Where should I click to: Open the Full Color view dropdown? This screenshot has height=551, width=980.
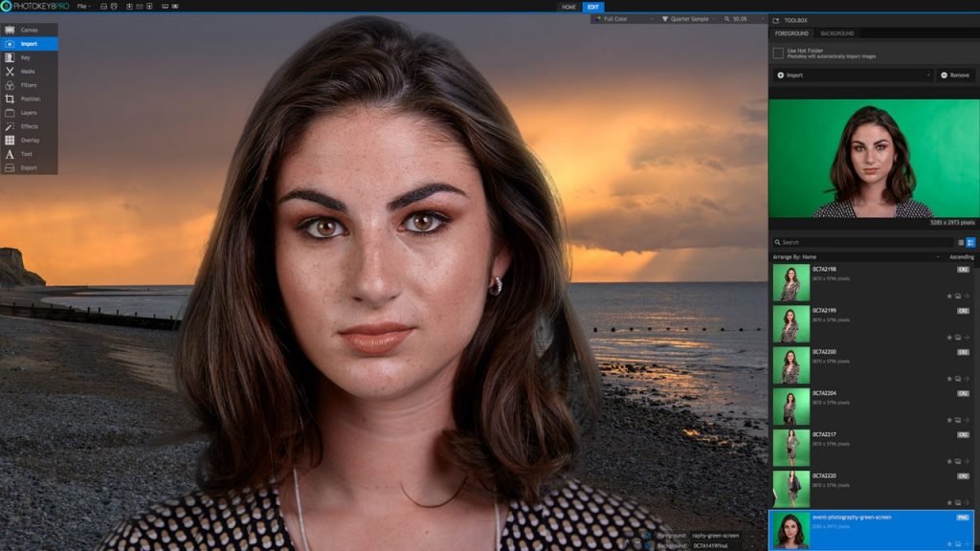(624, 19)
